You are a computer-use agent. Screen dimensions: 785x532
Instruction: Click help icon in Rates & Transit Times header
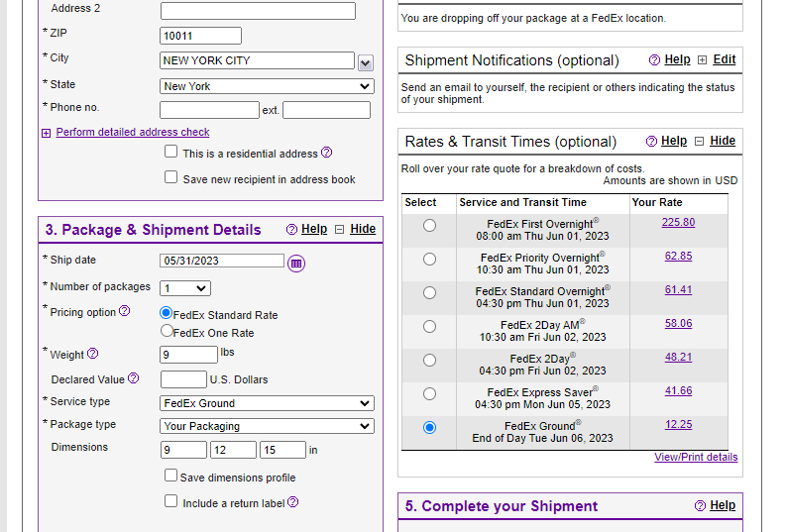coord(651,141)
